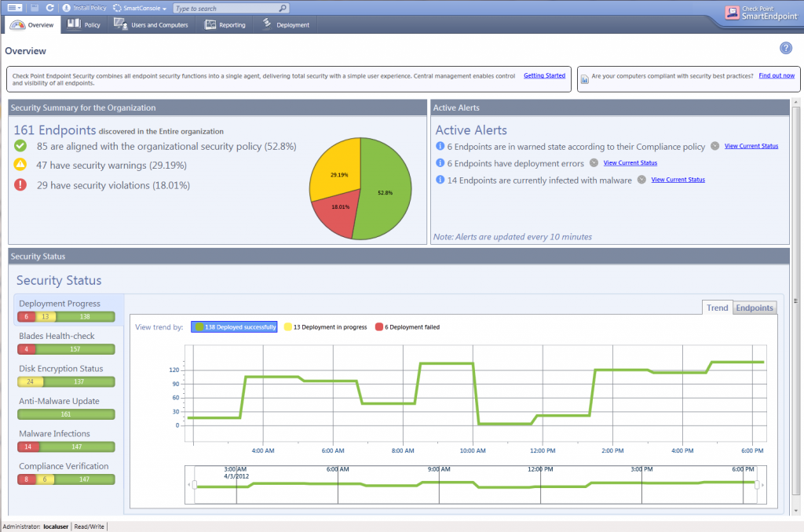Switch to the Endpoints tab
This screenshot has width=804, height=532.
[x=754, y=308]
